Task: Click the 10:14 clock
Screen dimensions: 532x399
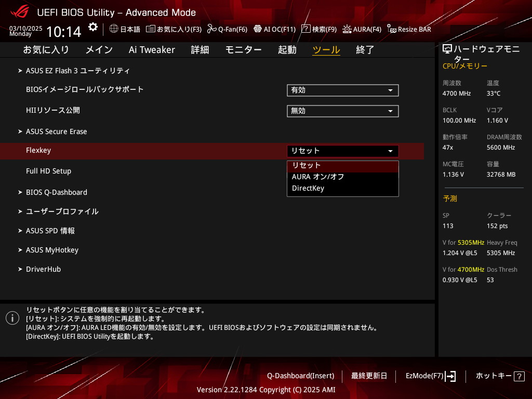Action: (64, 32)
